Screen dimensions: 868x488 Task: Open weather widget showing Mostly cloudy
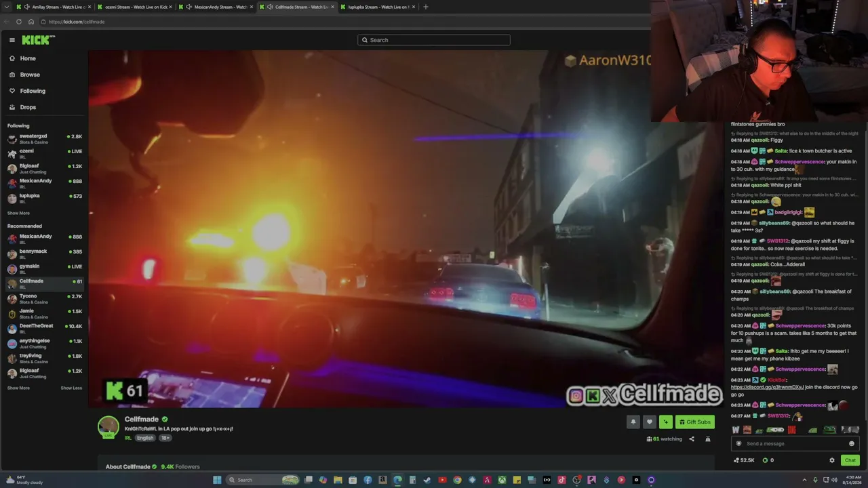click(24, 480)
